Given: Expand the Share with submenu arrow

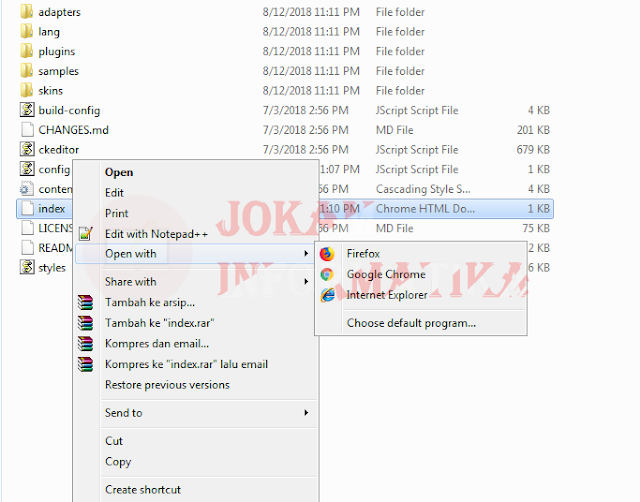Looking at the screenshot, I should pyautogui.click(x=306, y=282).
